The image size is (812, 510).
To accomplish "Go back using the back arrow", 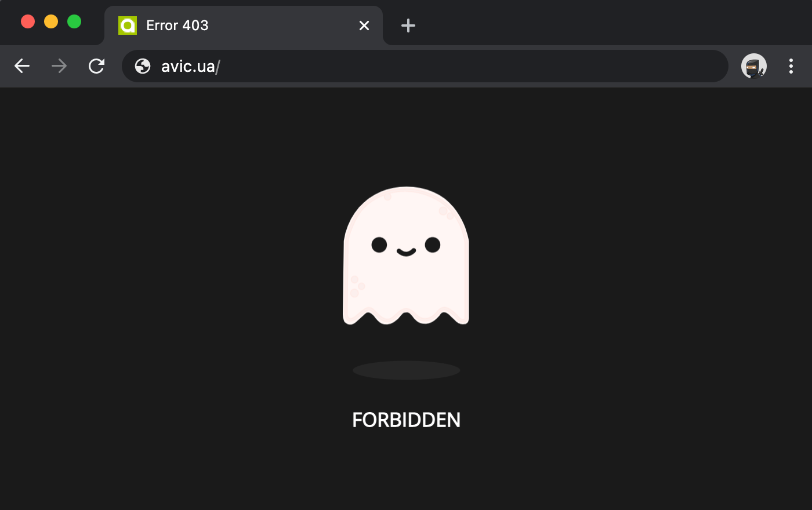I will pos(22,66).
